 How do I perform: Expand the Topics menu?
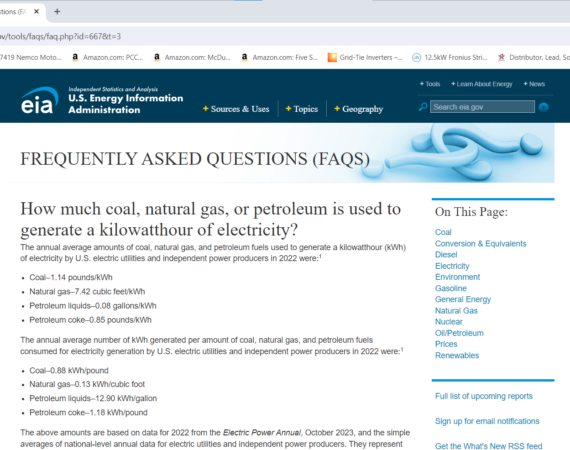point(302,109)
